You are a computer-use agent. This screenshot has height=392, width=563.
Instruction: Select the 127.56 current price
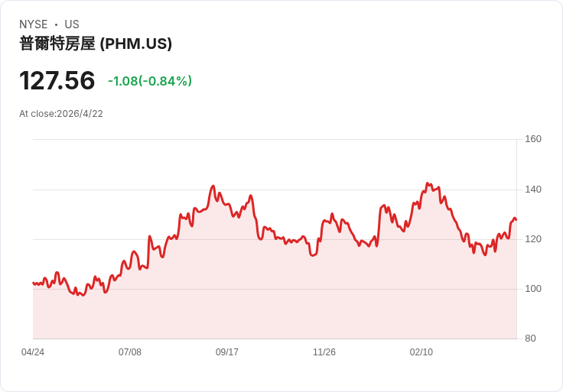point(57,80)
